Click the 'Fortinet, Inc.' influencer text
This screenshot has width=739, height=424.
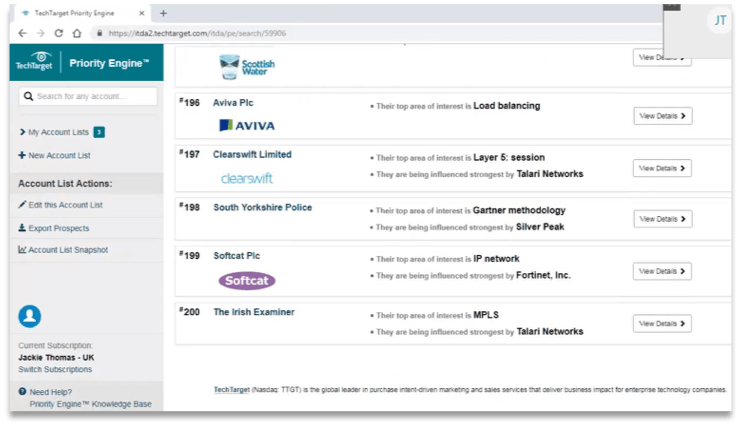point(543,275)
